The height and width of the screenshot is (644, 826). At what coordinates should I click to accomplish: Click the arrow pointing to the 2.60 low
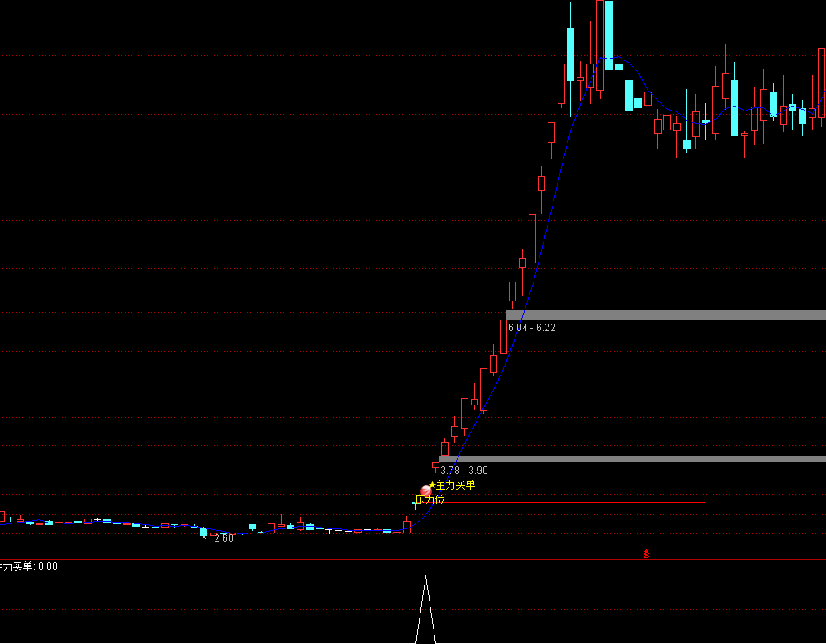(206, 538)
